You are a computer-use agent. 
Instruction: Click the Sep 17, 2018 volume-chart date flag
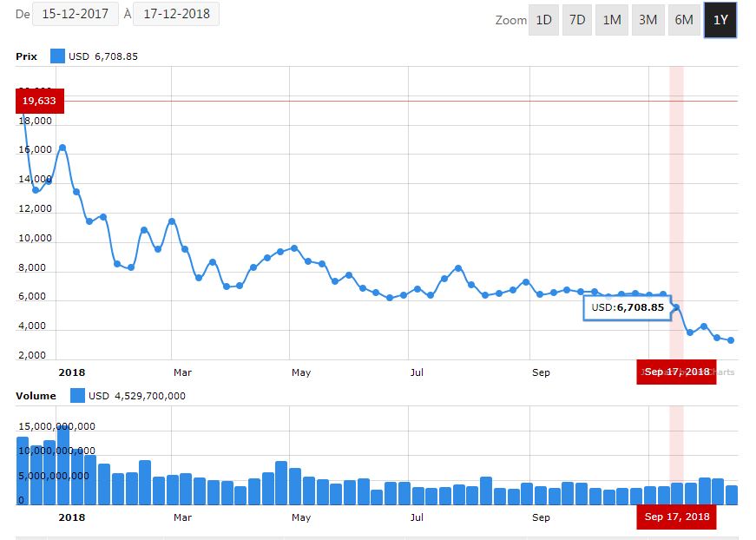point(676,517)
